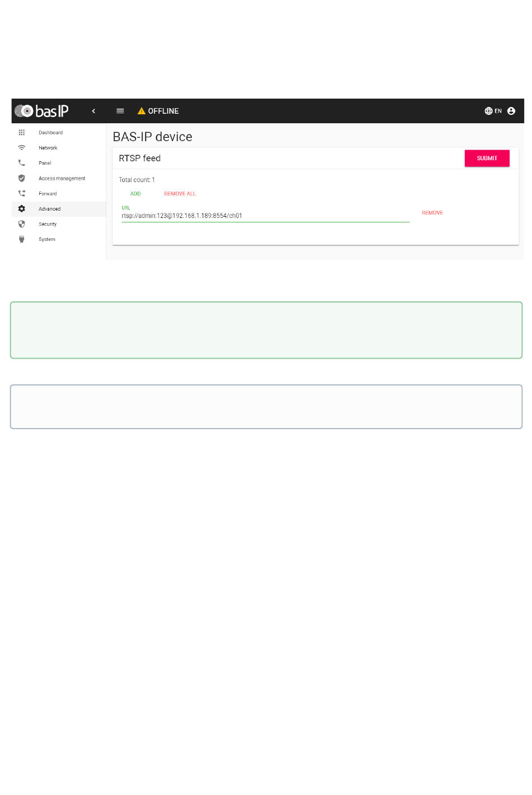532x795 pixels.
Task: Remove the RTSP URL entry
Action: coord(432,213)
